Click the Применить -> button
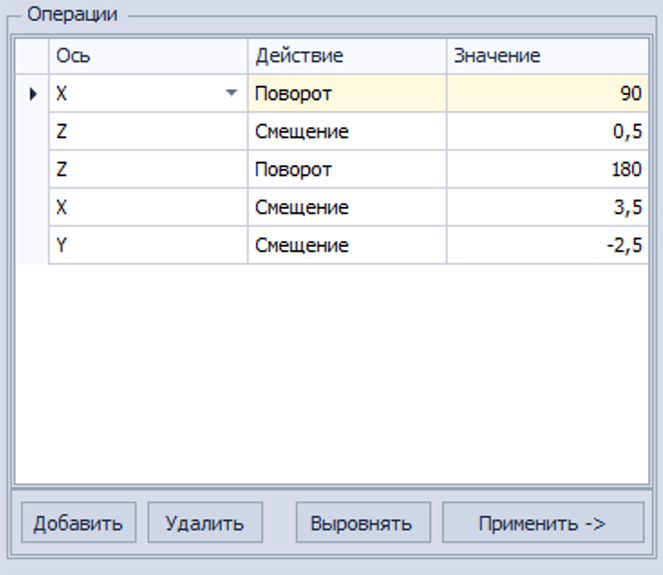 click(x=543, y=522)
